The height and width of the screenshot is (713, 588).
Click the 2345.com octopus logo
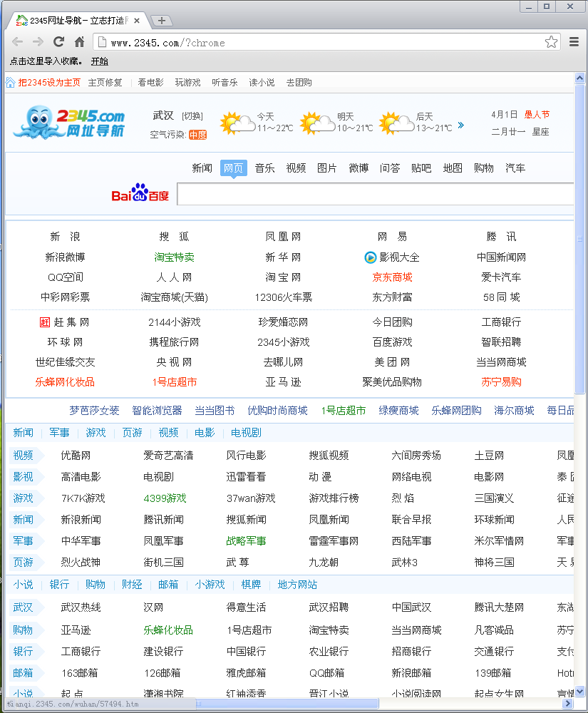(69, 123)
